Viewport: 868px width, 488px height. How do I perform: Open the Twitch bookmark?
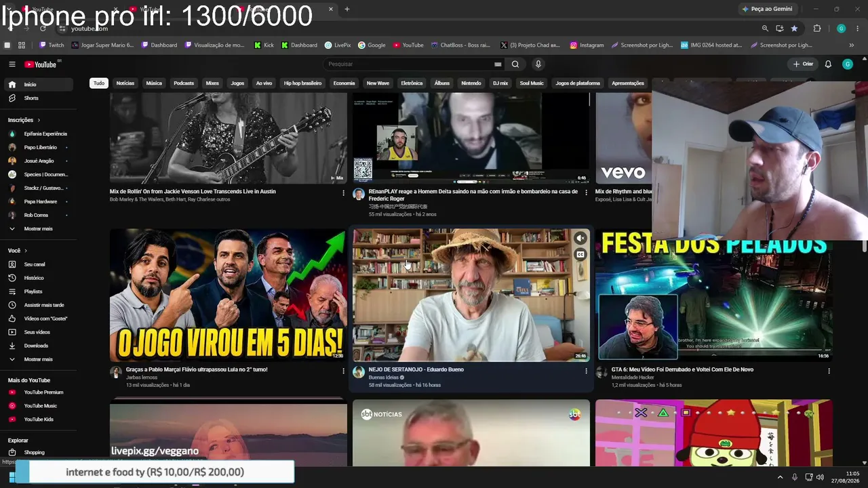tap(52, 45)
